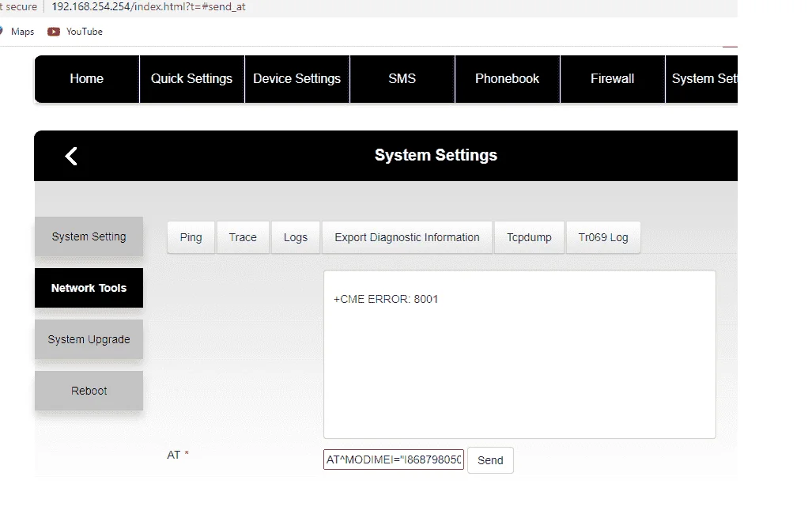The width and height of the screenshot is (812, 518).
Task: Click the AT command input field
Action: pos(394,459)
